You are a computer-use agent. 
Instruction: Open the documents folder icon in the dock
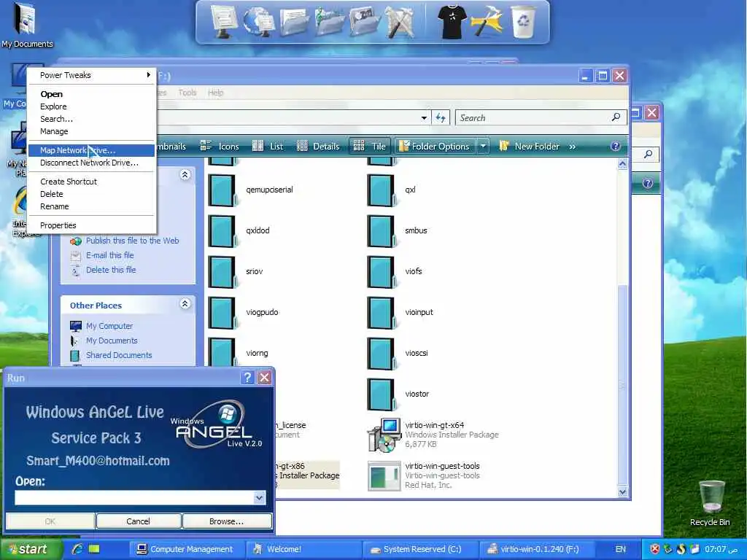coord(295,22)
